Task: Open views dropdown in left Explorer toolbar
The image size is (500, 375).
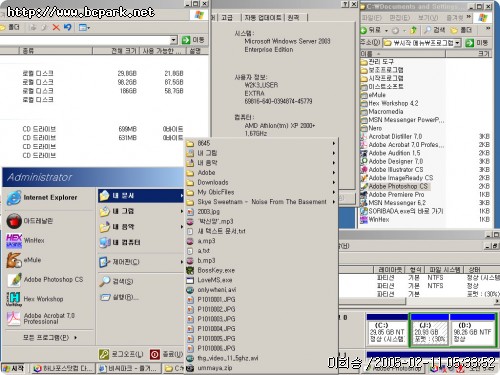Action: coord(84,27)
